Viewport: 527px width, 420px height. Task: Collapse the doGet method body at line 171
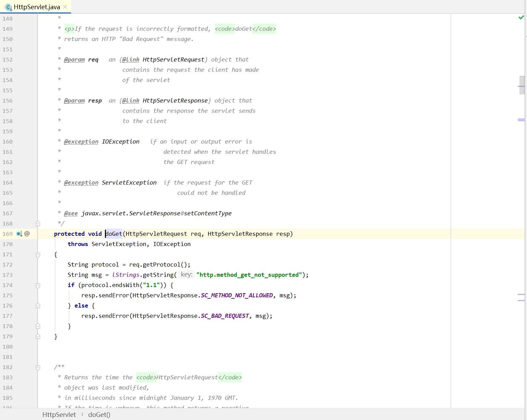coord(38,255)
